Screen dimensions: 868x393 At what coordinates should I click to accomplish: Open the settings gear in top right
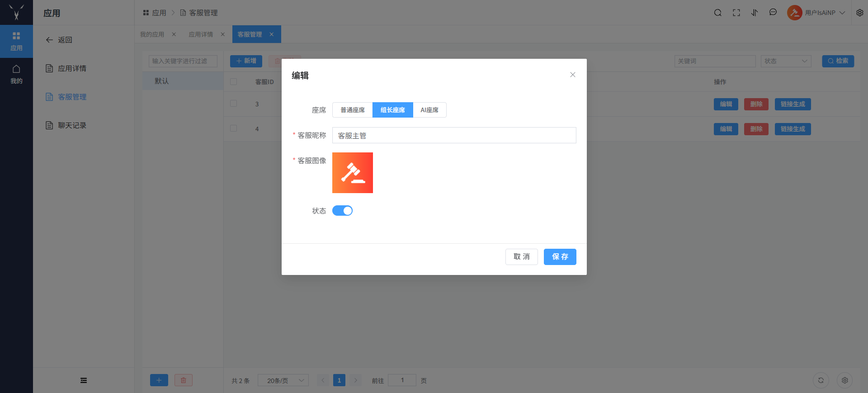860,13
